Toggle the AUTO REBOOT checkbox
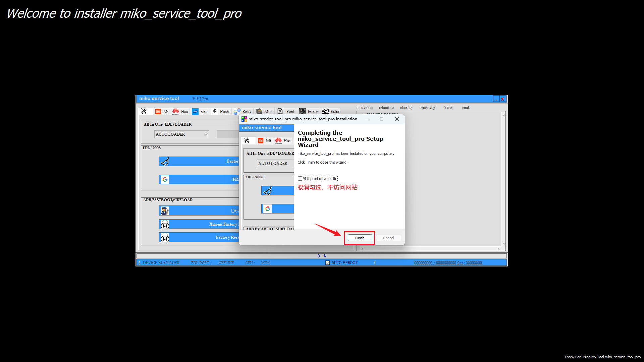 pos(327,263)
